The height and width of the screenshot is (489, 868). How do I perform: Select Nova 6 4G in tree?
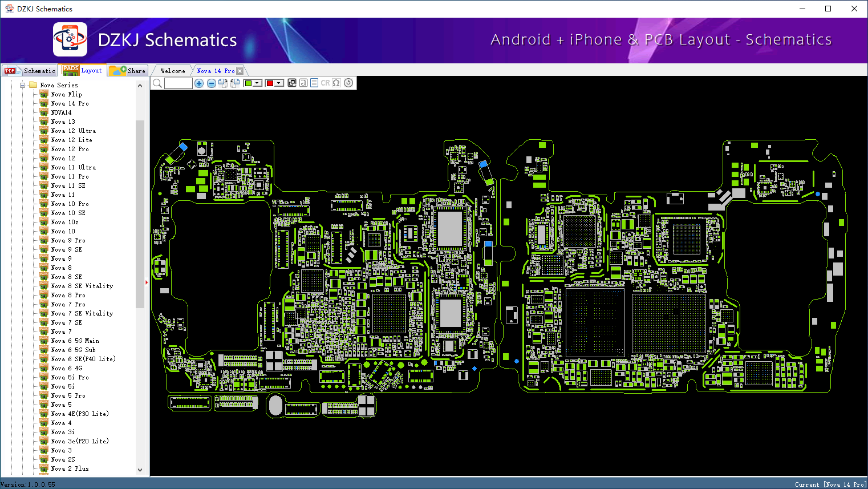(x=66, y=368)
